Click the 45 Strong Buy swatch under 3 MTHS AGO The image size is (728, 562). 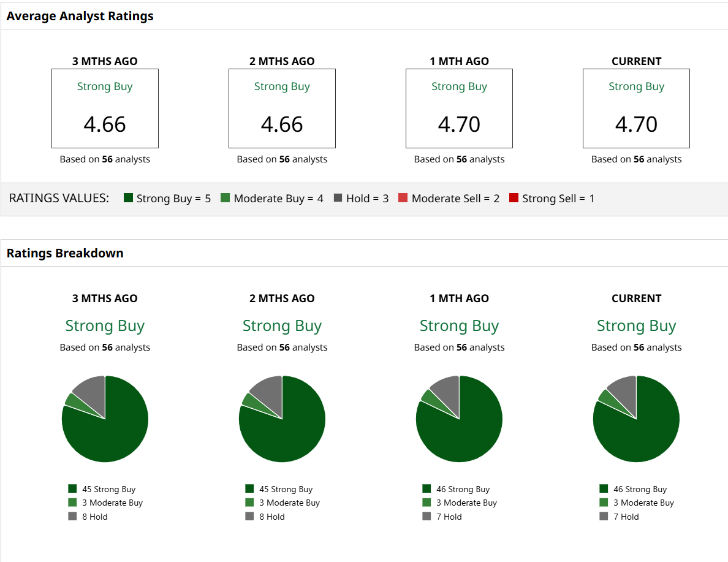tap(73, 488)
